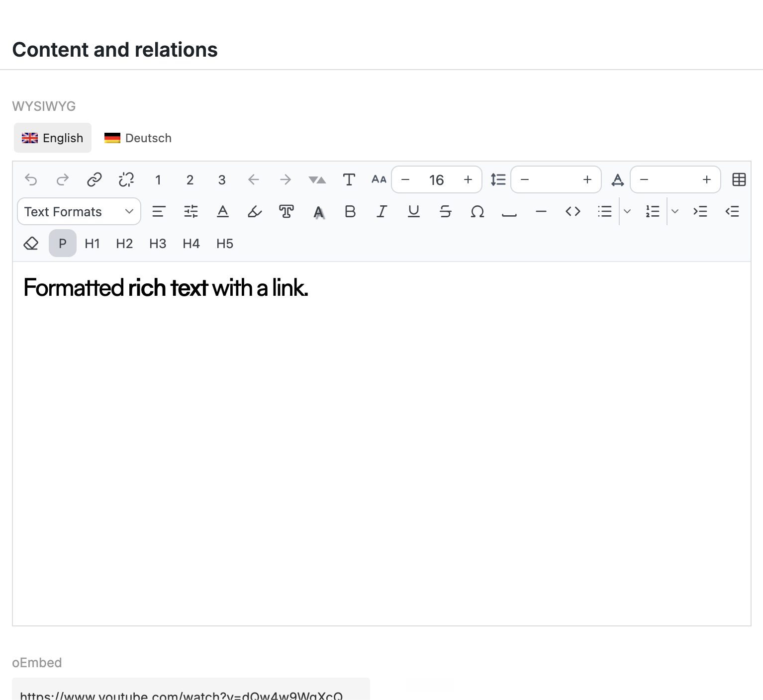The height and width of the screenshot is (700, 763).
Task: Expand the numbered list style dropdown arrow
Action: pyautogui.click(x=675, y=211)
